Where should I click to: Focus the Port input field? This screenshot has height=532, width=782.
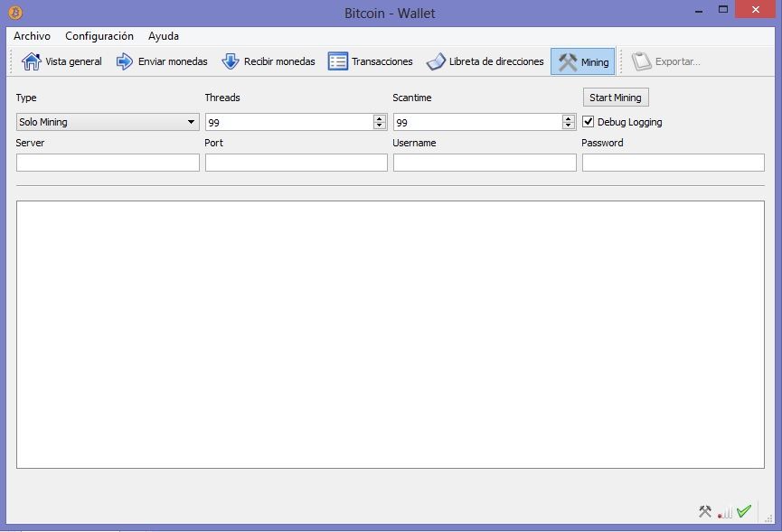(297, 163)
